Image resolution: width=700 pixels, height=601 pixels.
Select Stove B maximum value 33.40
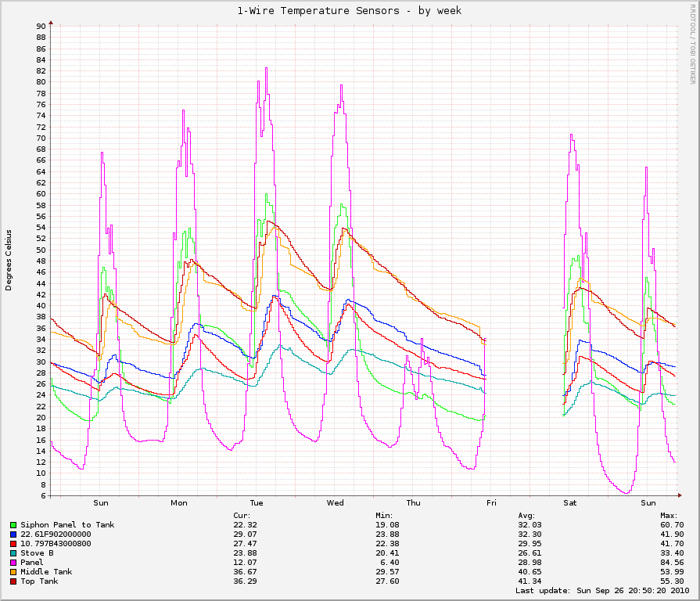click(x=673, y=553)
